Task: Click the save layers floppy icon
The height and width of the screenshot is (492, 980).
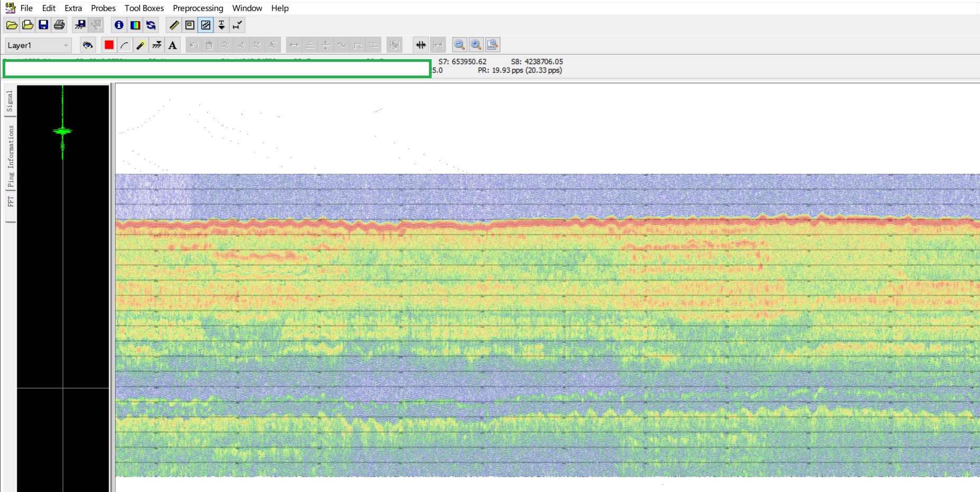Action: (80, 25)
